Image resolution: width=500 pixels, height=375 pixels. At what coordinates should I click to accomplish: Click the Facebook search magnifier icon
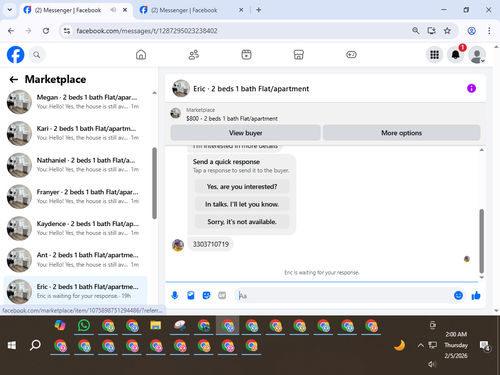(x=37, y=55)
